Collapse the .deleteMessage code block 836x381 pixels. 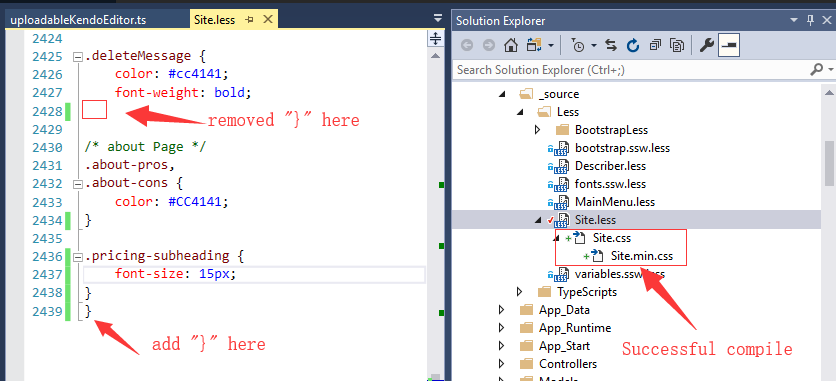click(x=78, y=57)
